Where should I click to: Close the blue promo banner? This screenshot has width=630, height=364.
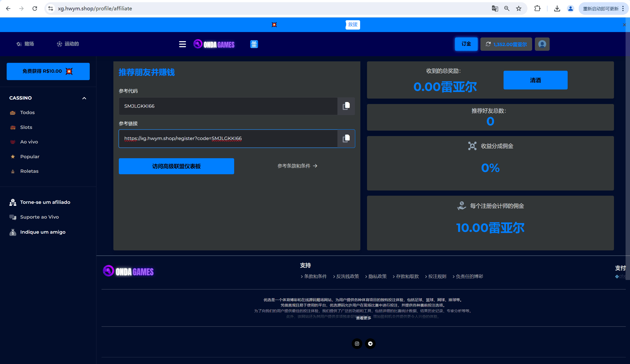624,25
